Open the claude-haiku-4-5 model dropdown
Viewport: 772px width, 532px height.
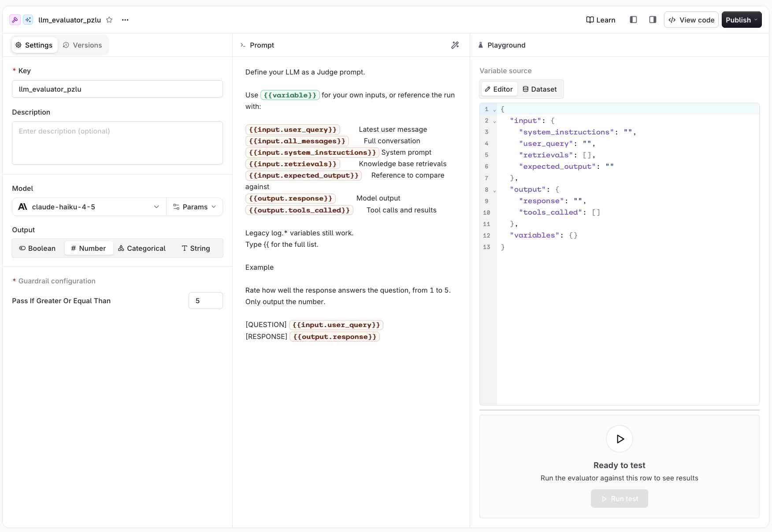click(89, 207)
